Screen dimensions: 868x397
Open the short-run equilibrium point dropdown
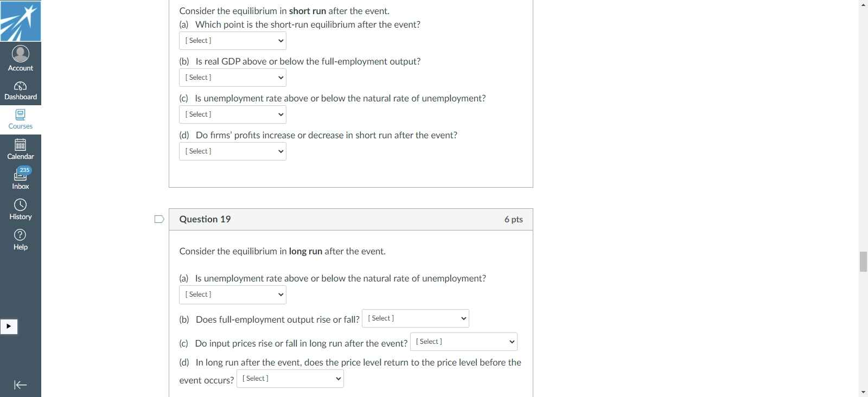(232, 40)
